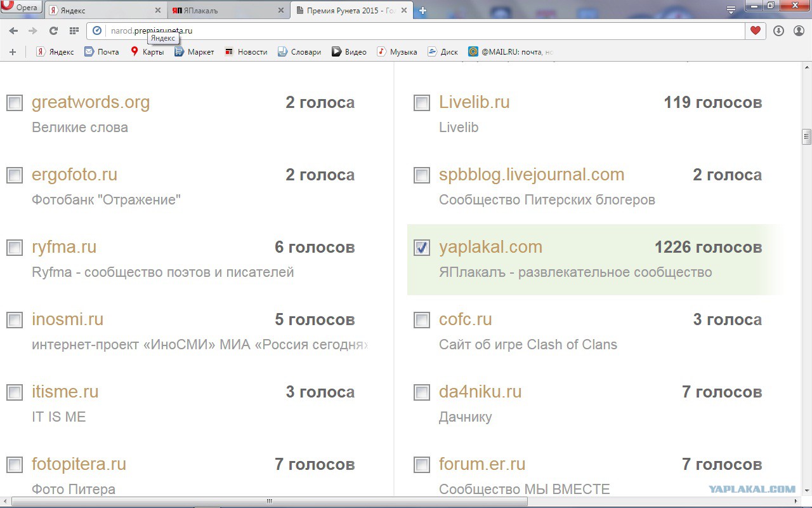Open the spbblog.livejournal.com link
Image resolution: width=812 pixels, height=508 pixels.
point(532,175)
